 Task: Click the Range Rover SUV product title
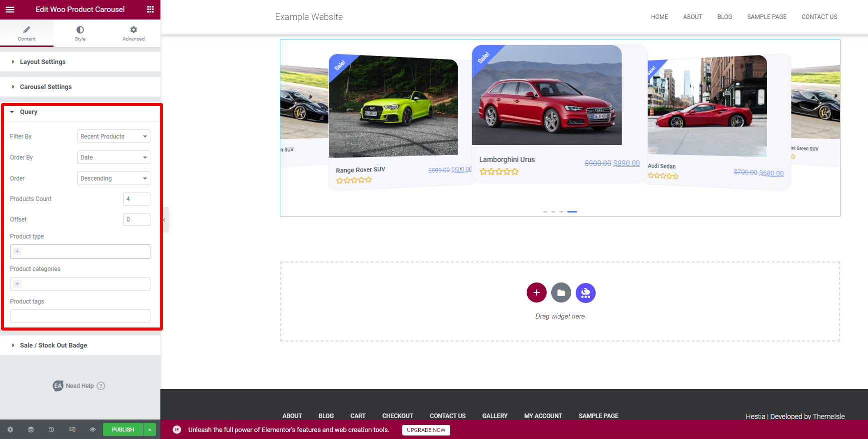[x=360, y=170]
